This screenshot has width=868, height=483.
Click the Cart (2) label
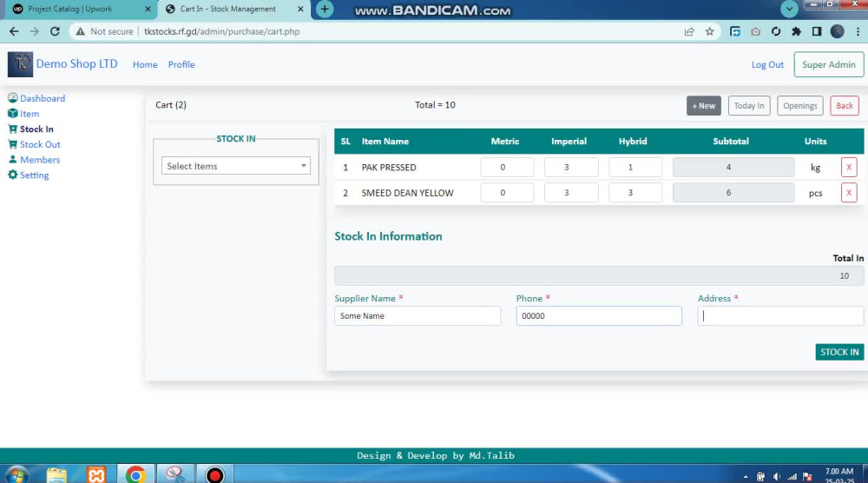coord(170,105)
